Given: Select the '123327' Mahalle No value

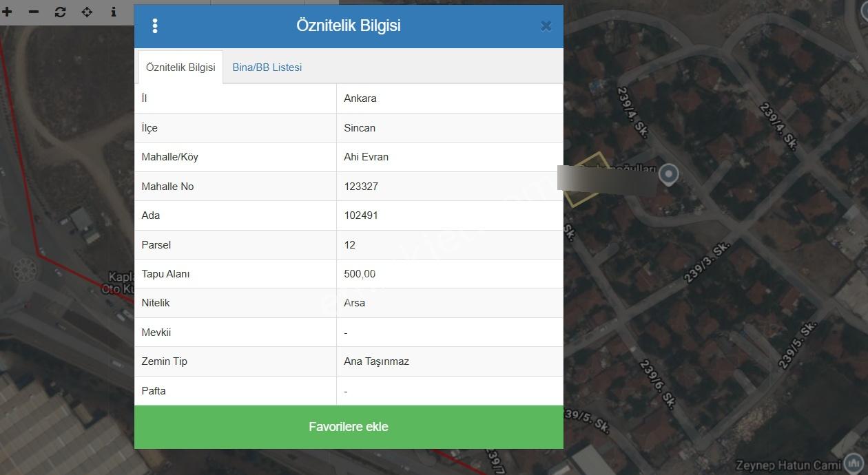Looking at the screenshot, I should [361, 187].
